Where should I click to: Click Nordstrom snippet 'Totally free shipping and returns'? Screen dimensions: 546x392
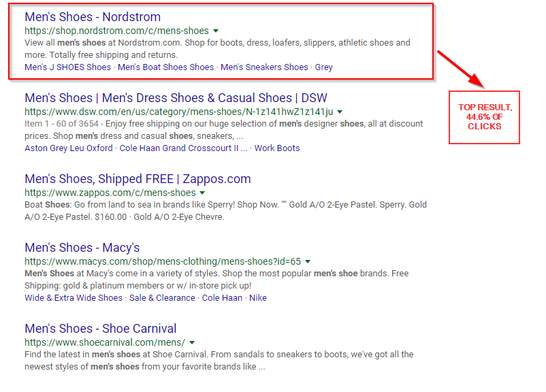(114, 55)
